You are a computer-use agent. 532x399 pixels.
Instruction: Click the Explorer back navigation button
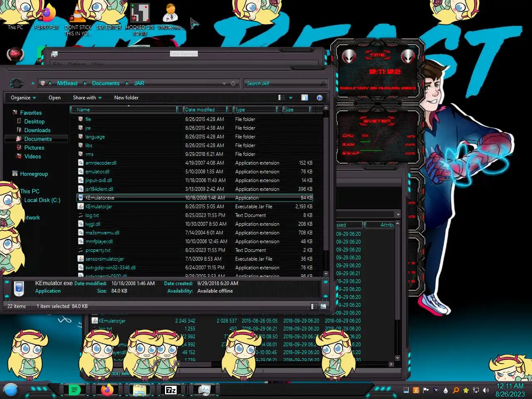[17, 83]
